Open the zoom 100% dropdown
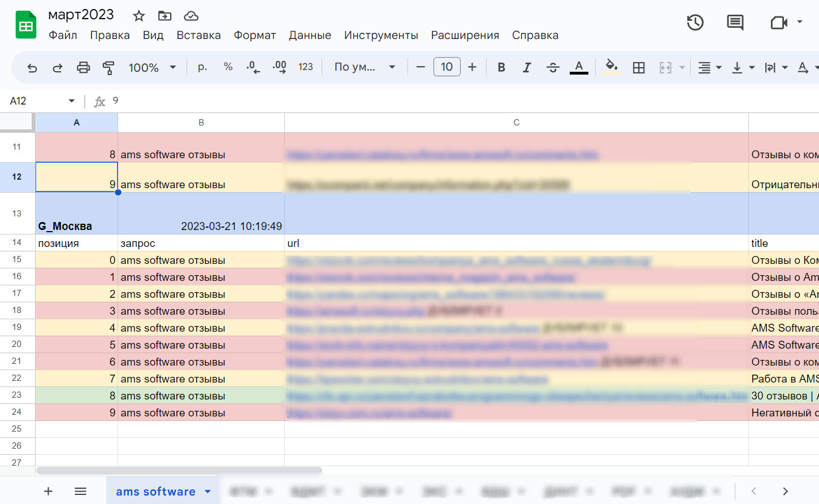This screenshot has width=819, height=504. pyautogui.click(x=152, y=68)
